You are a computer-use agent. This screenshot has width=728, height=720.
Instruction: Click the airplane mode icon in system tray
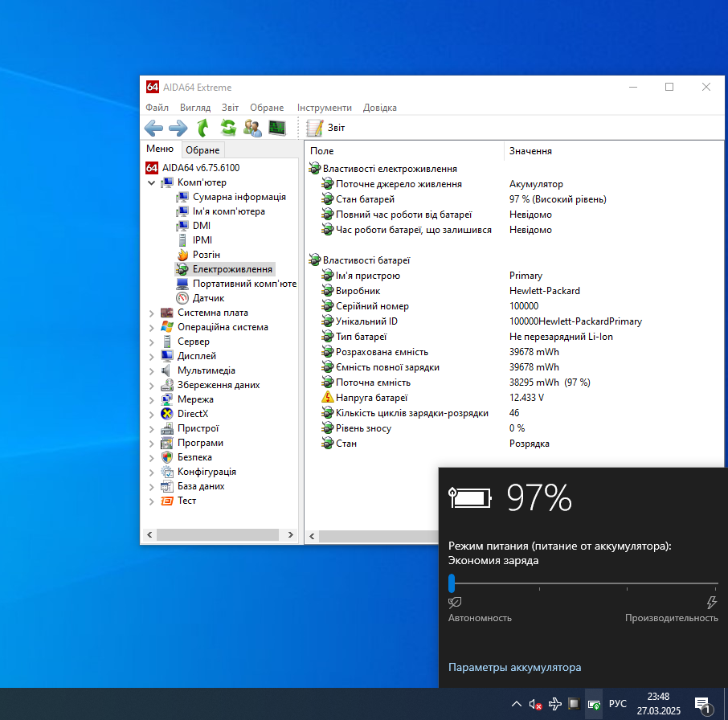[554, 704]
